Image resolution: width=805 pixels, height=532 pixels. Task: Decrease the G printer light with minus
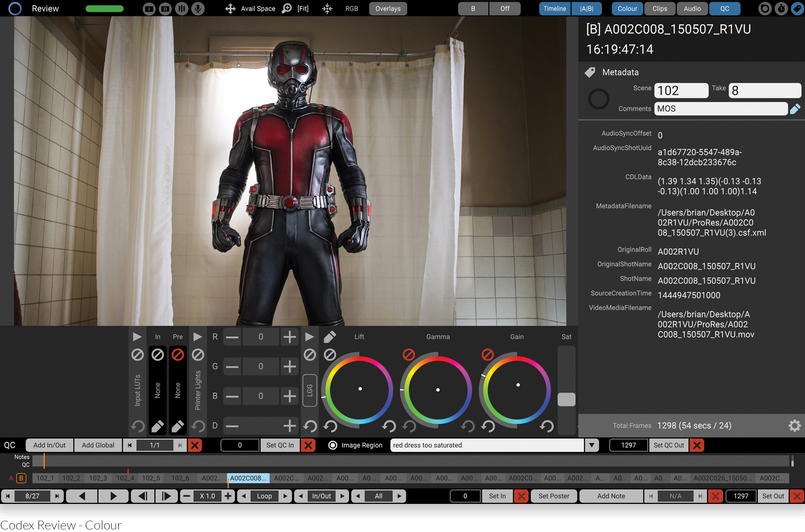[x=232, y=367]
